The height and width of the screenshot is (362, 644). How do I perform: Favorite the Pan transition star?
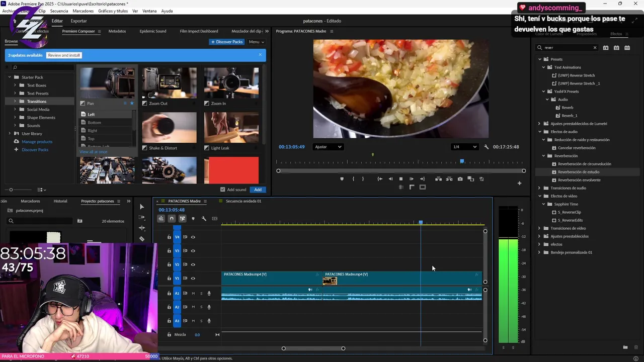132,103
